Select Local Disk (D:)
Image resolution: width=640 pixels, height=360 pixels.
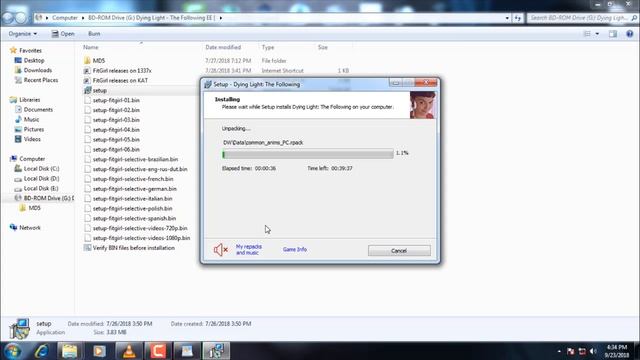[41, 178]
